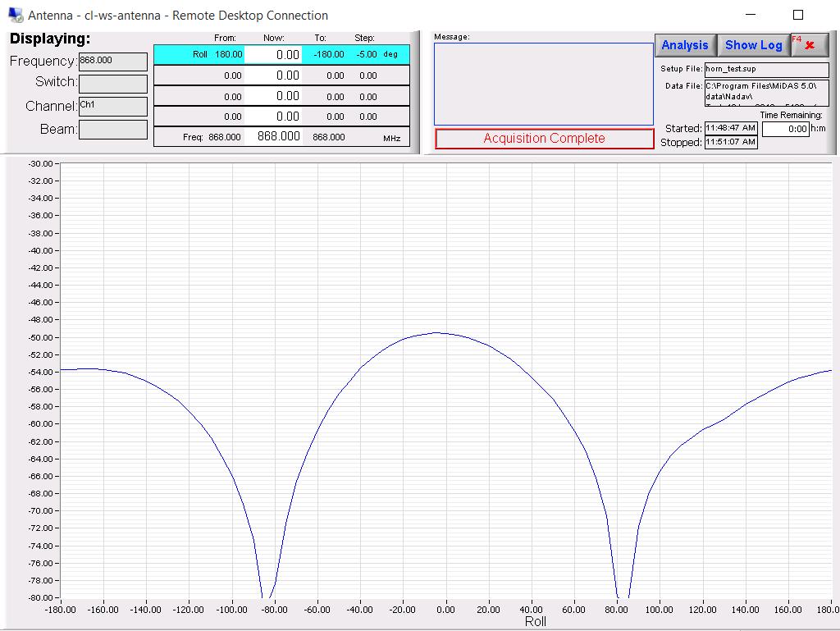840x631 pixels.
Task: Click the -80.00 y-axis tick label
Action: click(x=40, y=598)
